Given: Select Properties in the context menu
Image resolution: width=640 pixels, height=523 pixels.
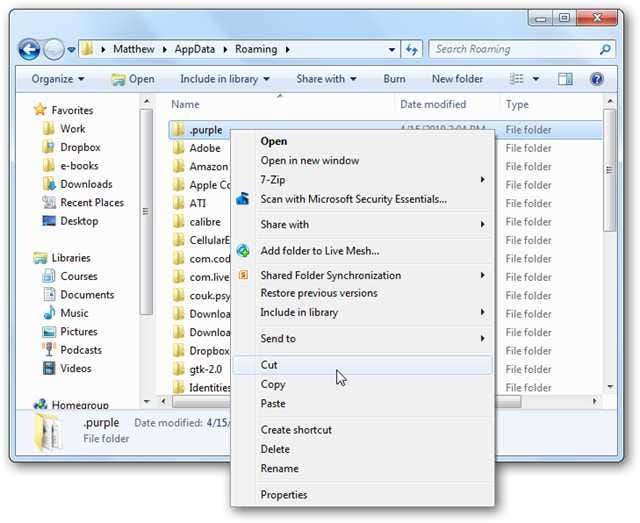Looking at the screenshot, I should click(284, 495).
